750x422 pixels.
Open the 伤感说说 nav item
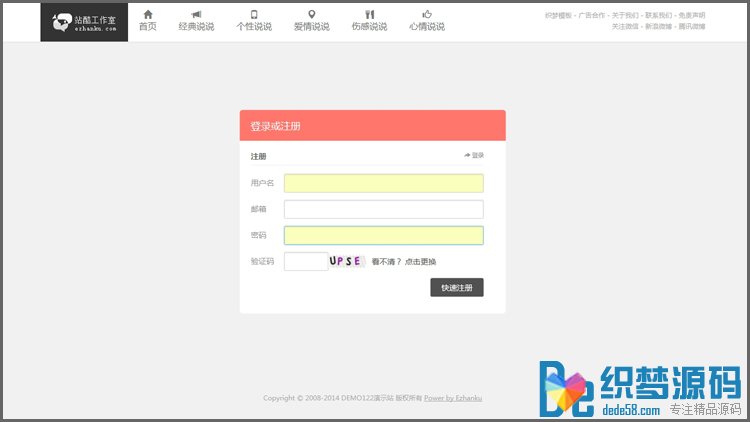pos(369,21)
